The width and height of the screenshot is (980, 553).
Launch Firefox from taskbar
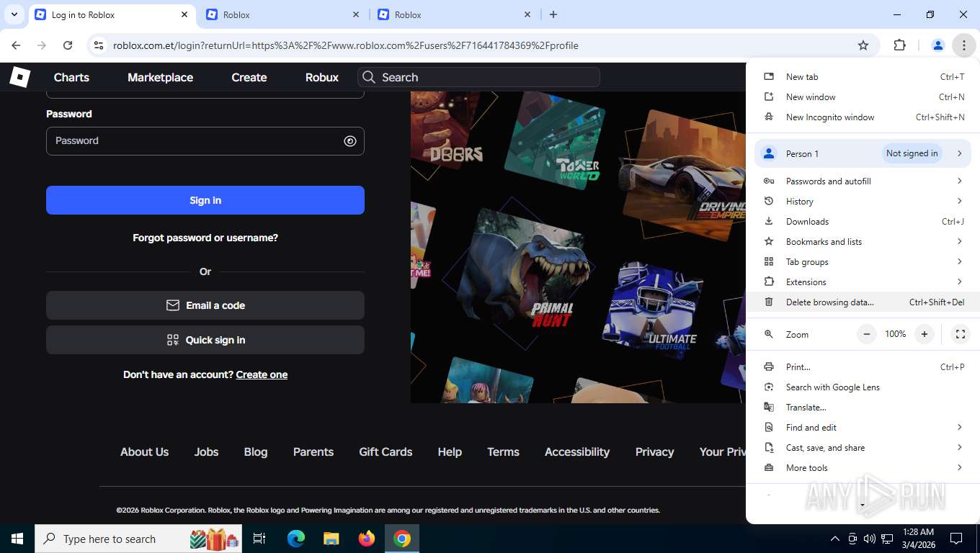(367, 539)
